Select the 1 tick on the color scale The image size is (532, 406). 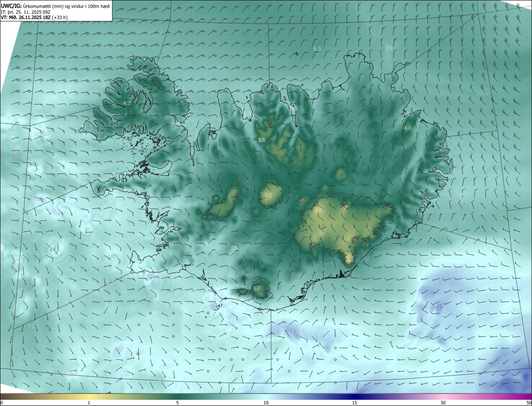tap(89, 403)
